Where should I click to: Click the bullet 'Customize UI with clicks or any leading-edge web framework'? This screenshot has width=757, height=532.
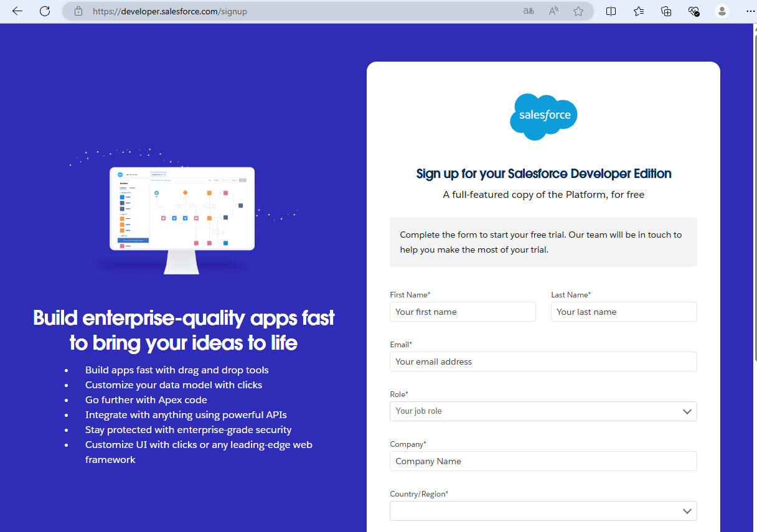199,452
